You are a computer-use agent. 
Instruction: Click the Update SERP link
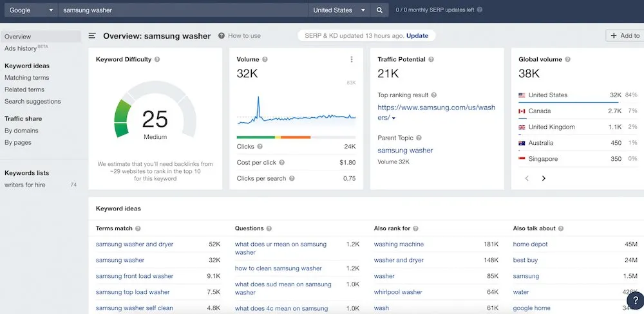(x=417, y=36)
